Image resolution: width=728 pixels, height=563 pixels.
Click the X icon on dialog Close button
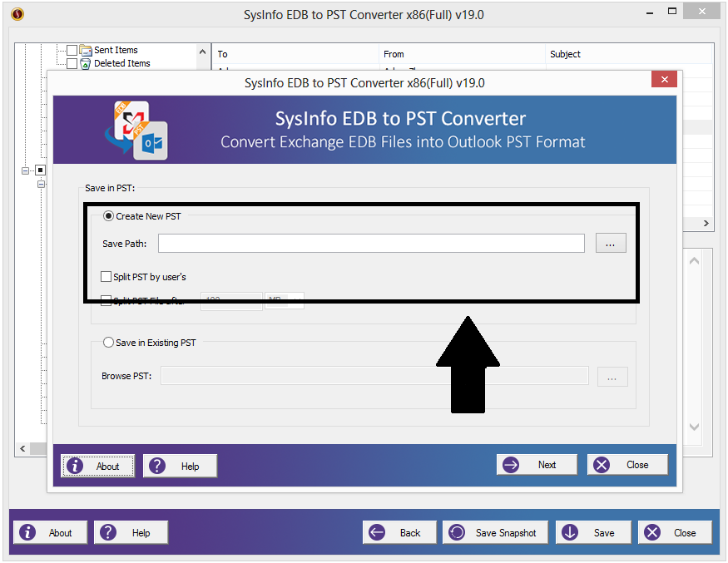pyautogui.click(x=602, y=465)
